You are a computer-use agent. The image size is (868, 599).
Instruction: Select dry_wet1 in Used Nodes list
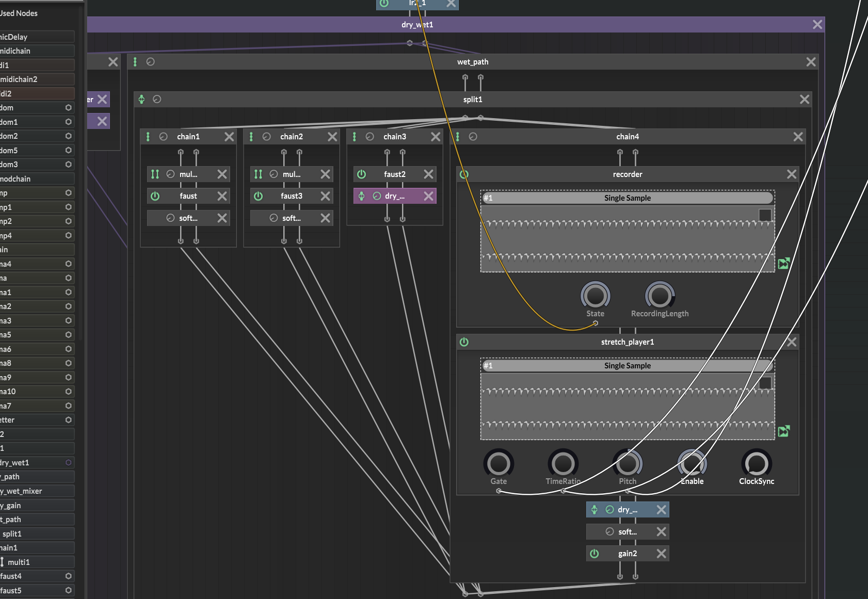click(37, 463)
